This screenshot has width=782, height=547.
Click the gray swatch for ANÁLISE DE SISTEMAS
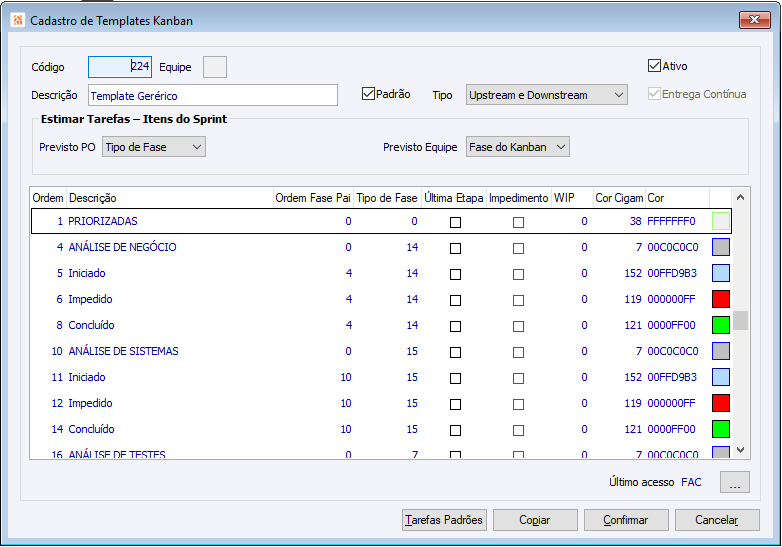click(721, 351)
